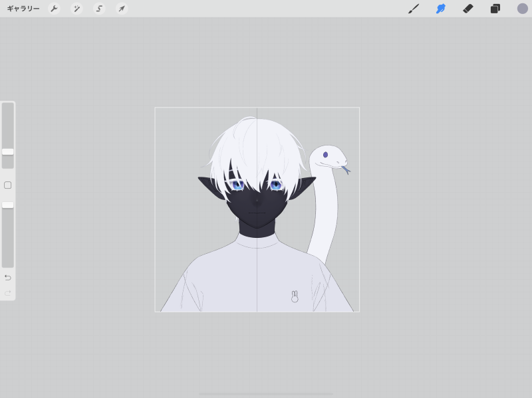Select the Eraser tool
Screen dimensions: 532x398
pyautogui.click(x=468, y=9)
